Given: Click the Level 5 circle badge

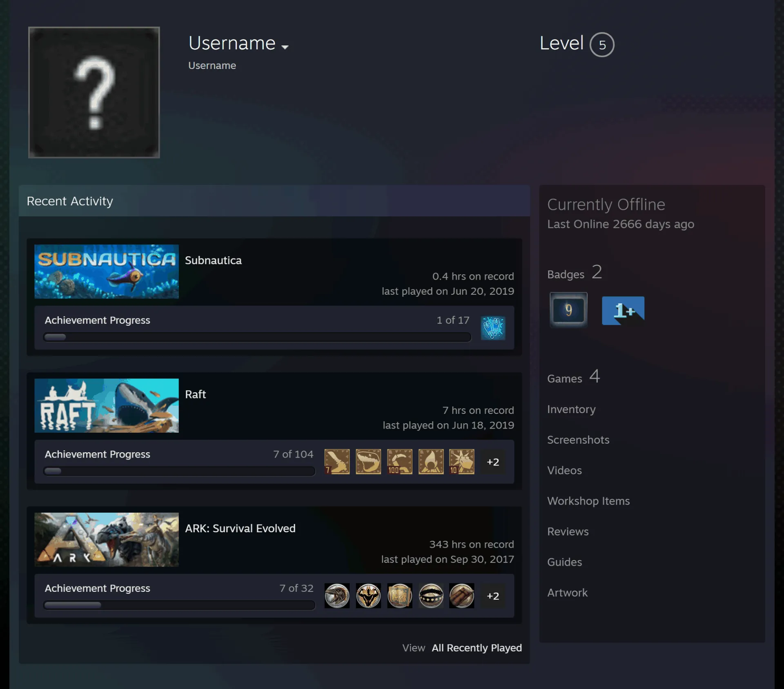Looking at the screenshot, I should click(602, 44).
